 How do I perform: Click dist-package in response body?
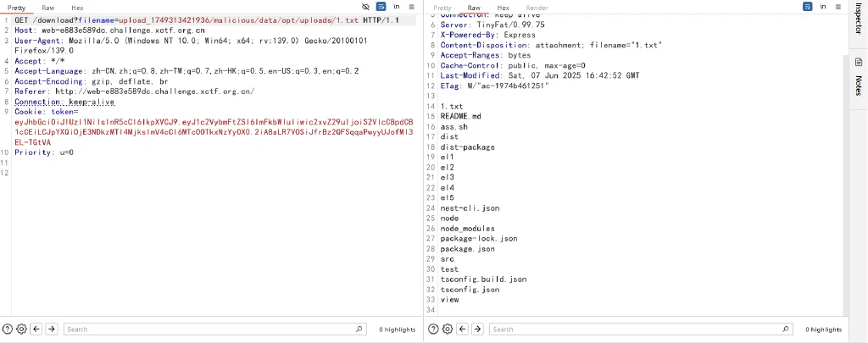(467, 147)
